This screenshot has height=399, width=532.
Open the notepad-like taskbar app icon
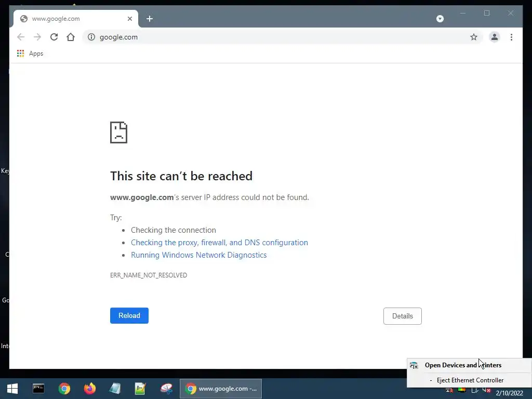pos(115,389)
